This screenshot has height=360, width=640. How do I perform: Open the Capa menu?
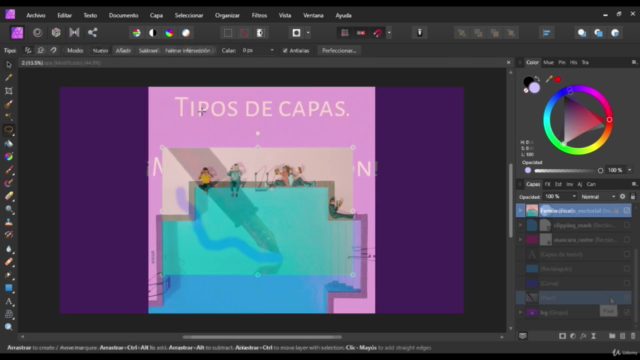pyautogui.click(x=156, y=16)
